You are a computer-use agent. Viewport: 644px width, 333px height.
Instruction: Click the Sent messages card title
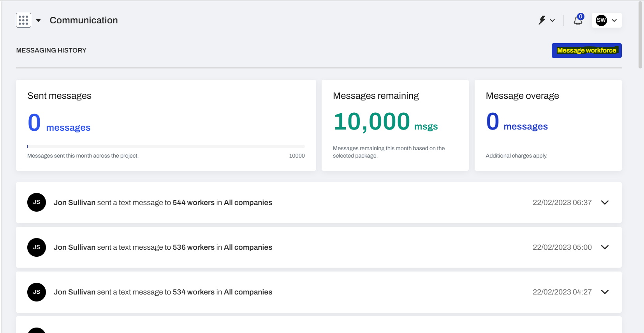[59, 96]
